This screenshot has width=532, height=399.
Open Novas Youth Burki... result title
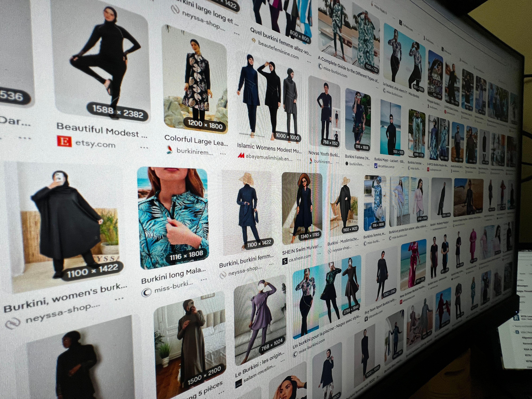(324, 154)
